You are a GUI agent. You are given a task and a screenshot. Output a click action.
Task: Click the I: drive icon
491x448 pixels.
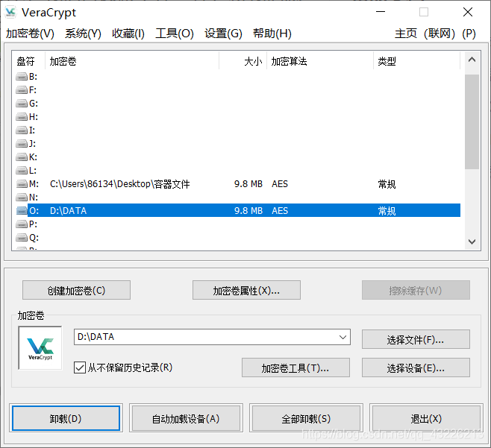pos(22,130)
